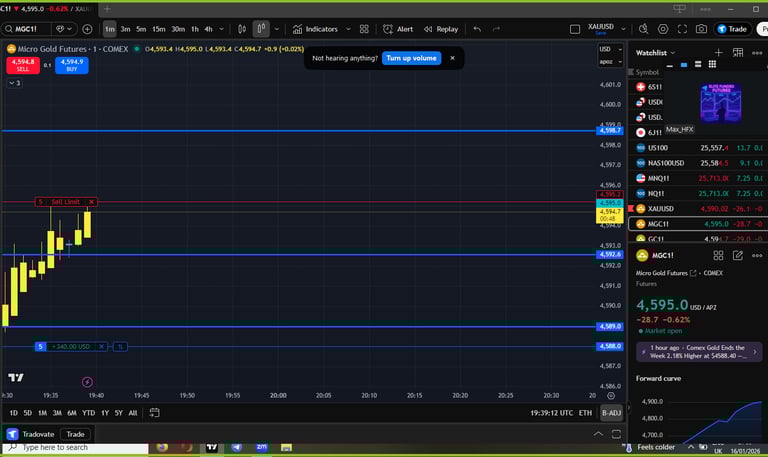Click the Windows Type here to search box
Viewport: 768px width, 457px height.
click(76, 448)
